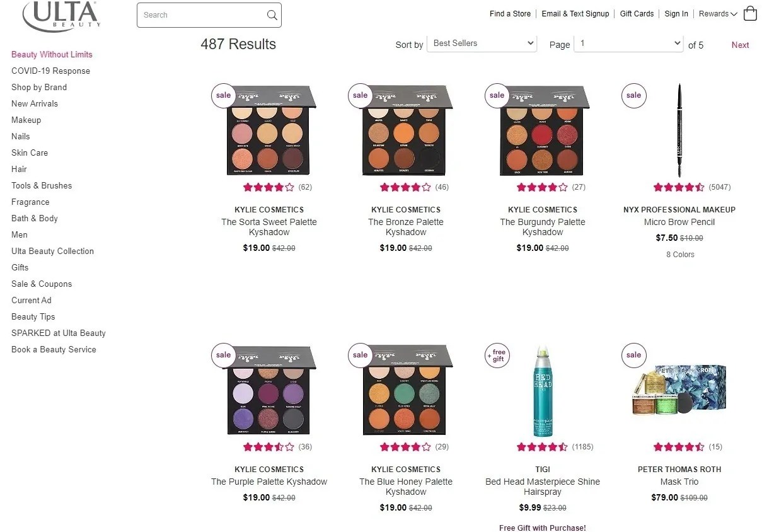The height and width of the screenshot is (532, 762).
Task: Open the shopping bag icon
Action: point(750,13)
